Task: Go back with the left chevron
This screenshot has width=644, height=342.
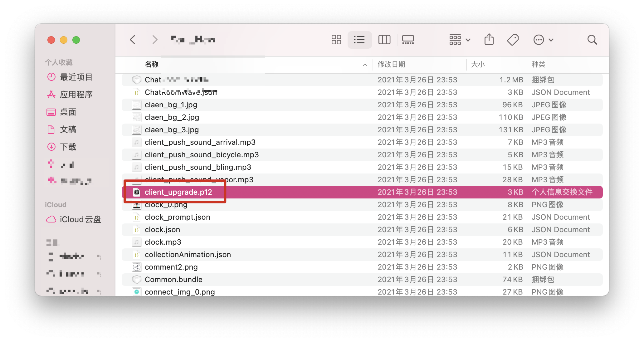Action: point(133,40)
